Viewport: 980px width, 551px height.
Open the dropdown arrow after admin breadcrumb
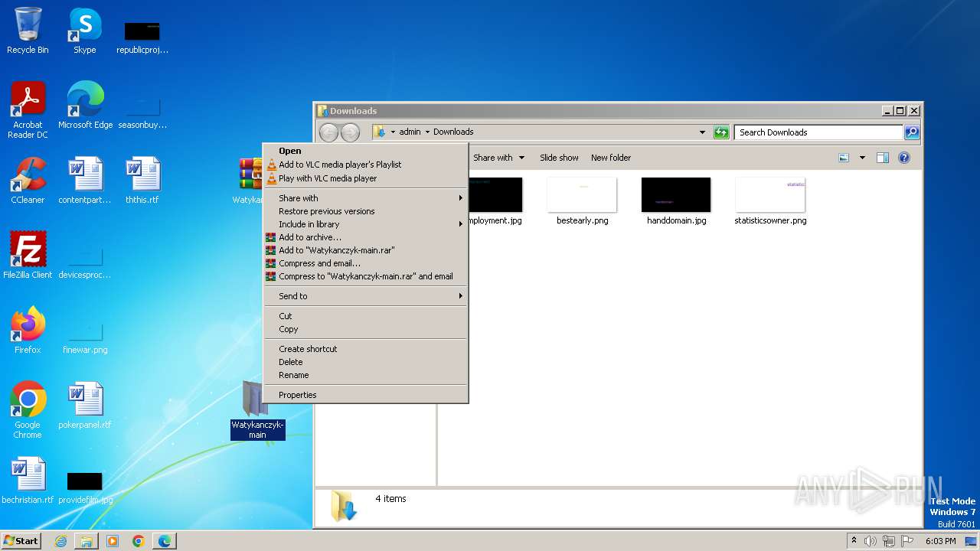click(x=427, y=132)
